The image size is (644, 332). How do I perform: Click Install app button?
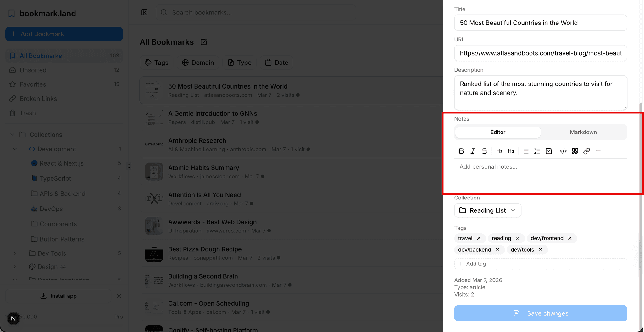pos(58,296)
